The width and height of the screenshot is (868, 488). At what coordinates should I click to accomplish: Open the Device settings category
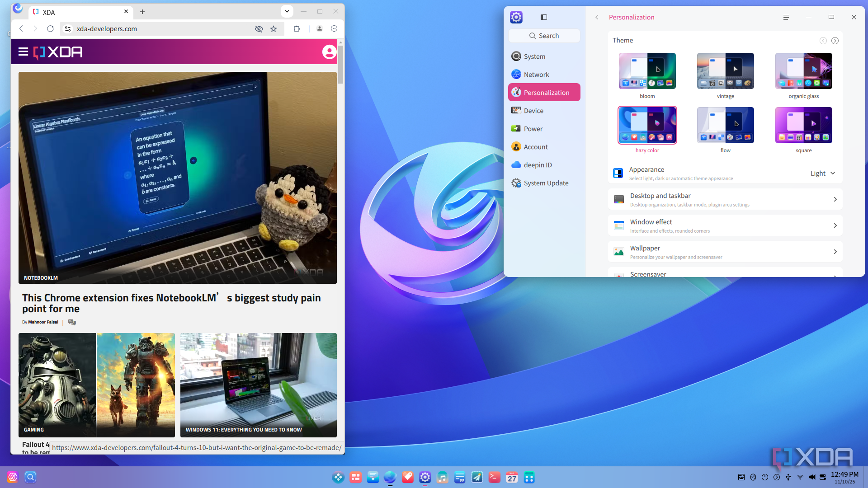pyautogui.click(x=544, y=111)
